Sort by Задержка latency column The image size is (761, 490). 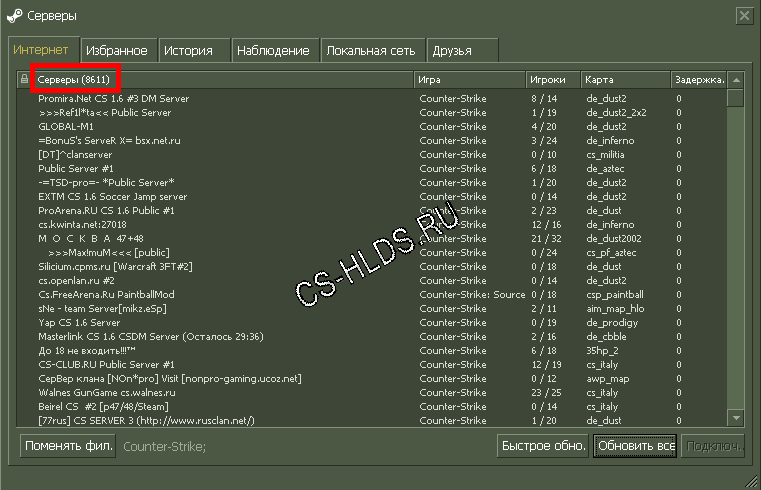(x=699, y=79)
